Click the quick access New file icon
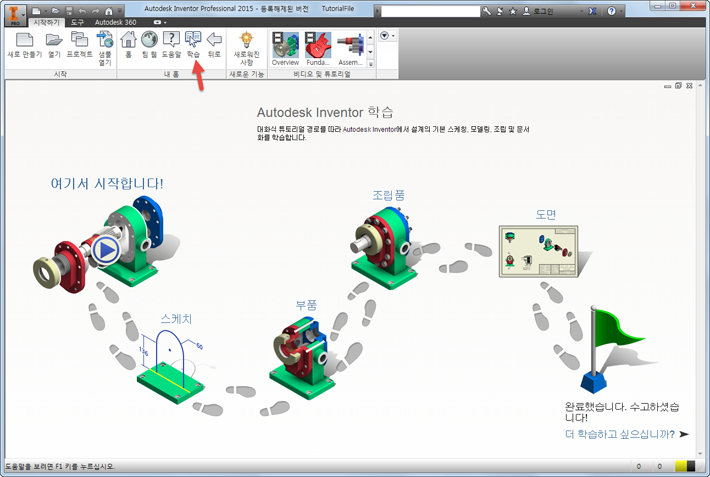The width and height of the screenshot is (710, 477). point(36,10)
